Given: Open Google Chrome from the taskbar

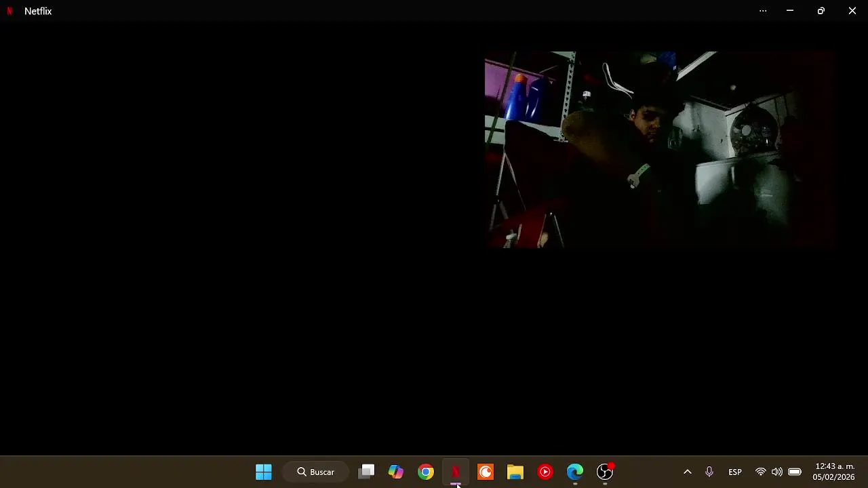Looking at the screenshot, I should (426, 472).
